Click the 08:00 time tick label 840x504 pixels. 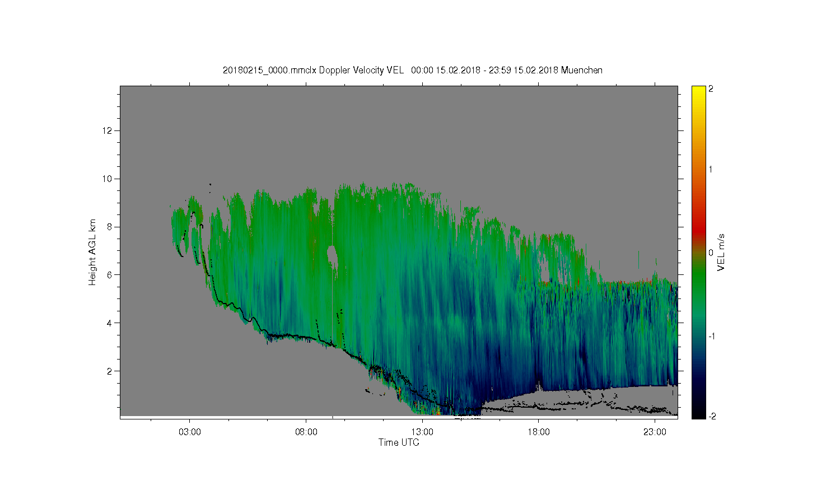(x=306, y=432)
